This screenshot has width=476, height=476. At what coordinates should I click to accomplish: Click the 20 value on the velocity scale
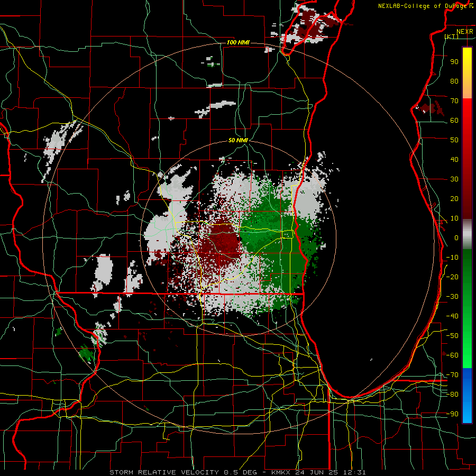[x=454, y=198]
